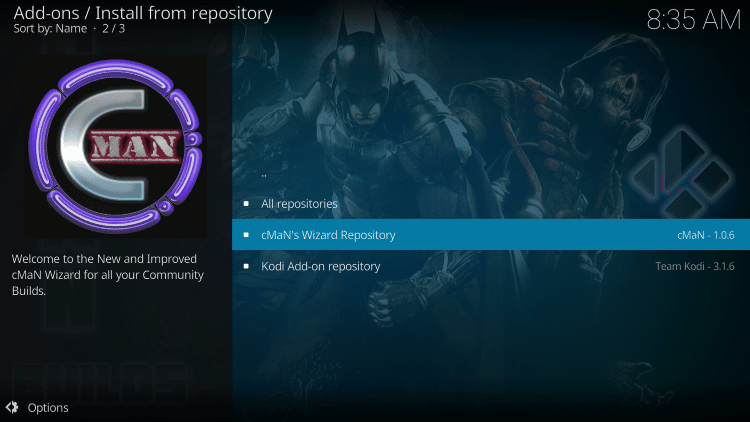Viewport: 750px width, 422px height.
Task: Select cMaN's Wizard Repository
Action: point(327,235)
